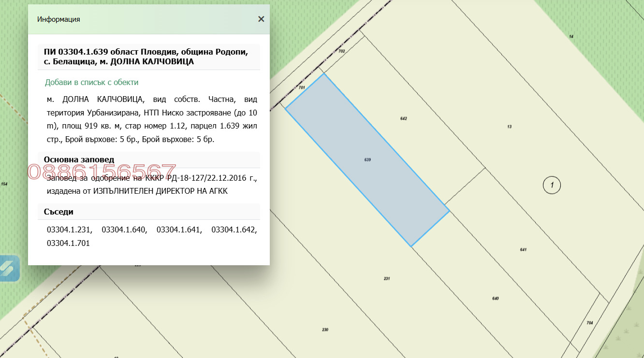
Task: Choose parcel 230 on the map
Action: pyautogui.click(x=325, y=330)
